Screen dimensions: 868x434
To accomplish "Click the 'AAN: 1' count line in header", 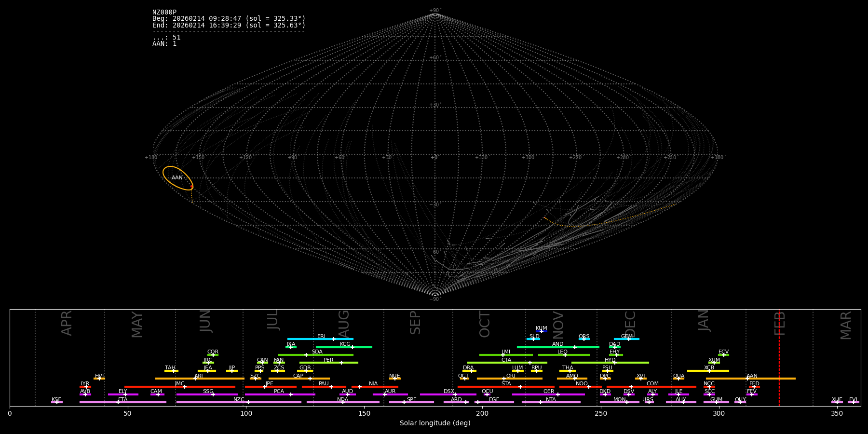I will point(164,44).
